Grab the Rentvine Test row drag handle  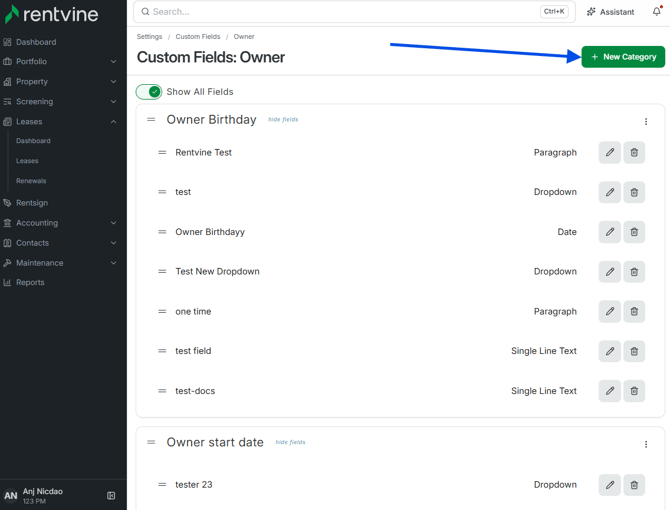click(162, 152)
